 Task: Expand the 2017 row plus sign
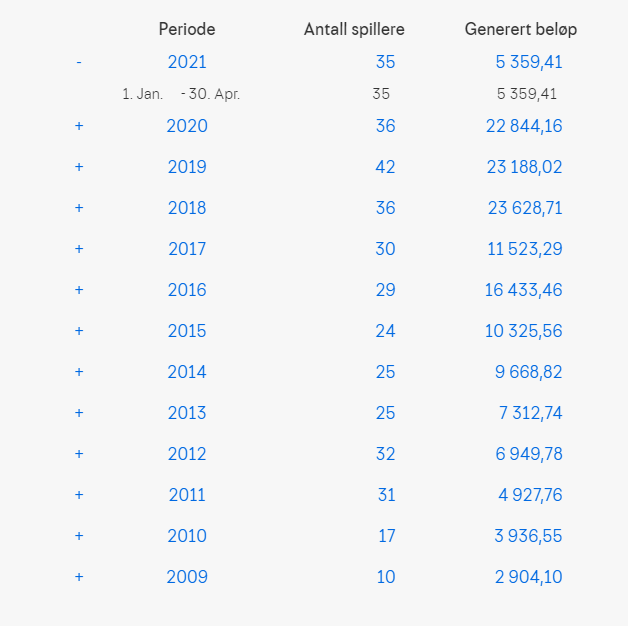pos(79,249)
